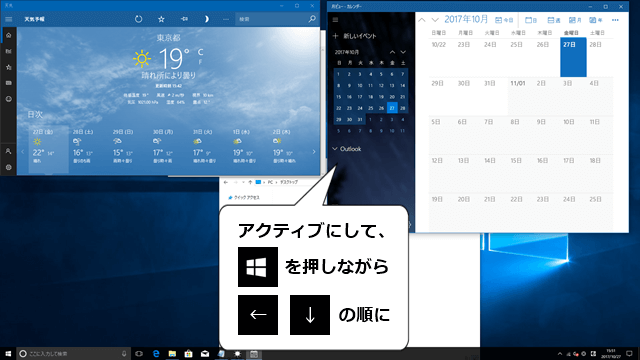Go to Weather's Home forecast sidebar icon
The width and height of the screenshot is (640, 360).
[x=9, y=35]
